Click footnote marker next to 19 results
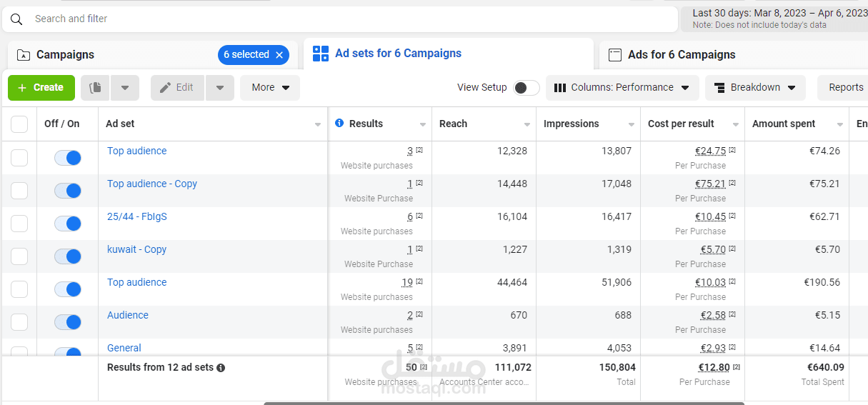This screenshot has width=868, height=405. click(419, 281)
